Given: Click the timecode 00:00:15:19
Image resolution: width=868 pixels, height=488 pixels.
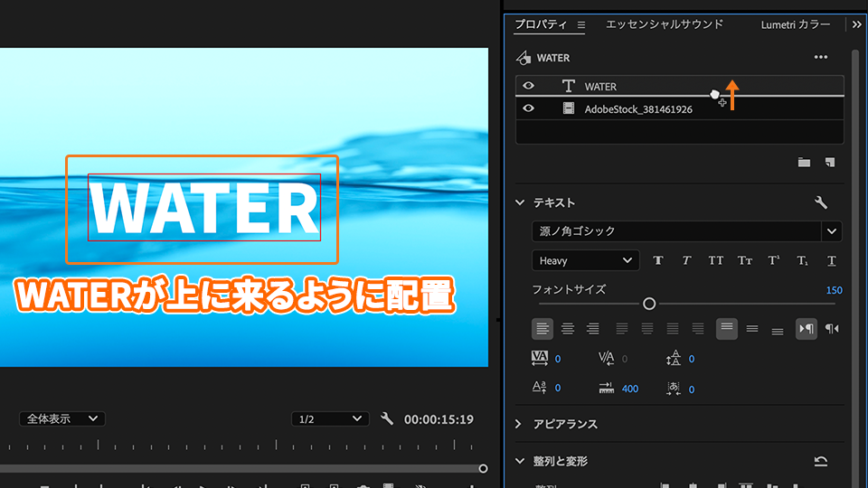Looking at the screenshot, I should click(x=439, y=419).
